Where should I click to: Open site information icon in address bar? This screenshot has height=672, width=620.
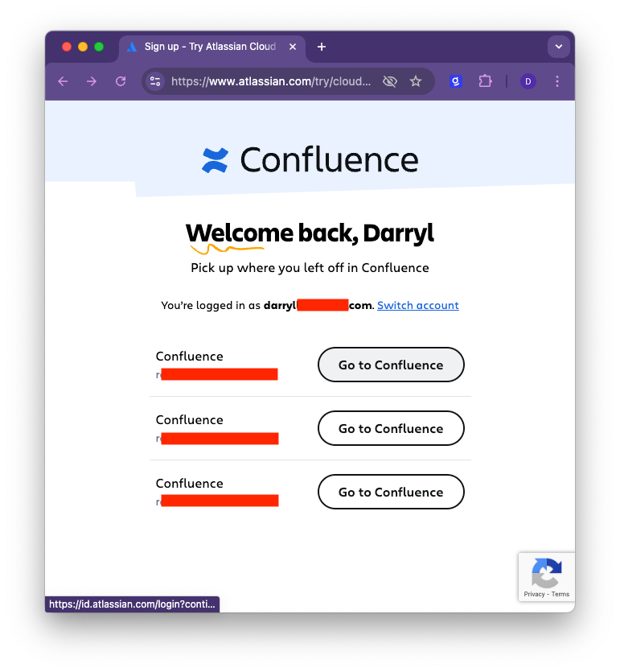(x=155, y=81)
